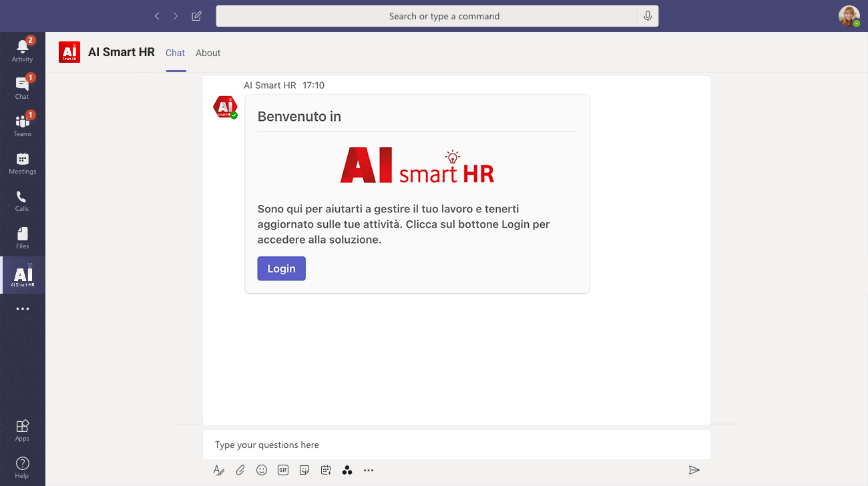Attach a file with paperclip icon
868x486 pixels.
(x=240, y=470)
